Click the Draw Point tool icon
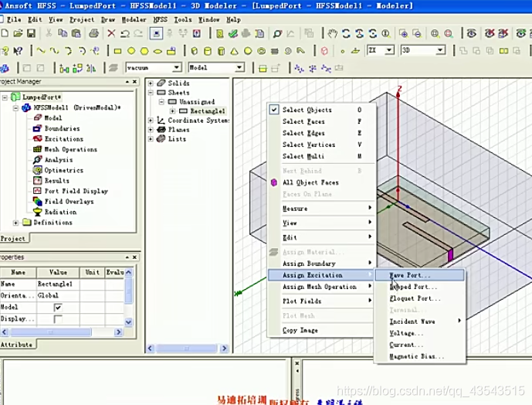 [342, 51]
